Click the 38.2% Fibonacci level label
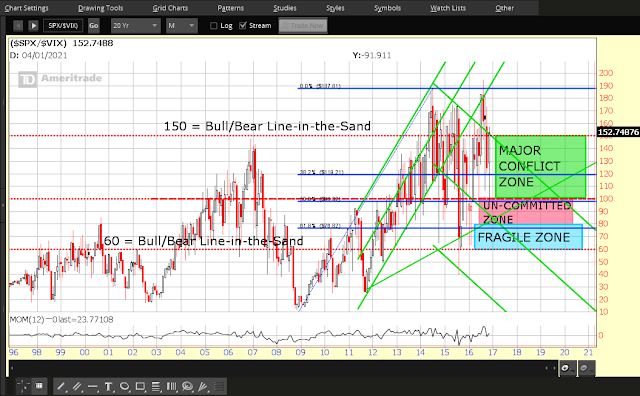Screen dimensions: 640x396 click(x=322, y=172)
